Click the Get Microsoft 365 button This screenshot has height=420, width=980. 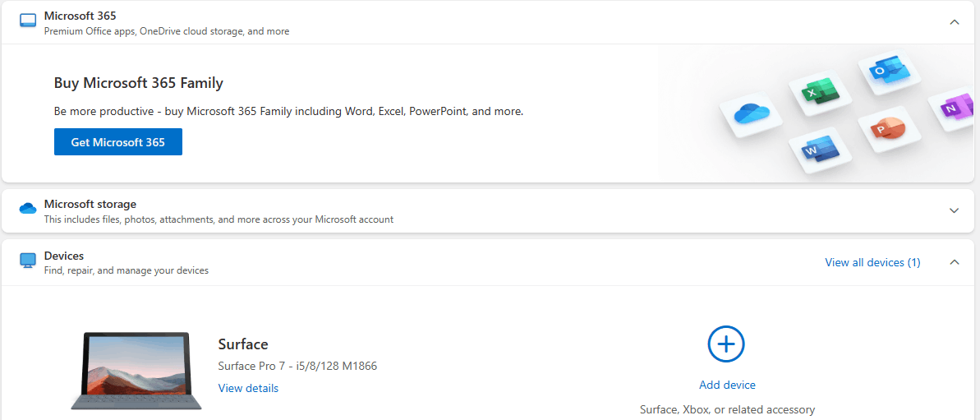point(118,142)
